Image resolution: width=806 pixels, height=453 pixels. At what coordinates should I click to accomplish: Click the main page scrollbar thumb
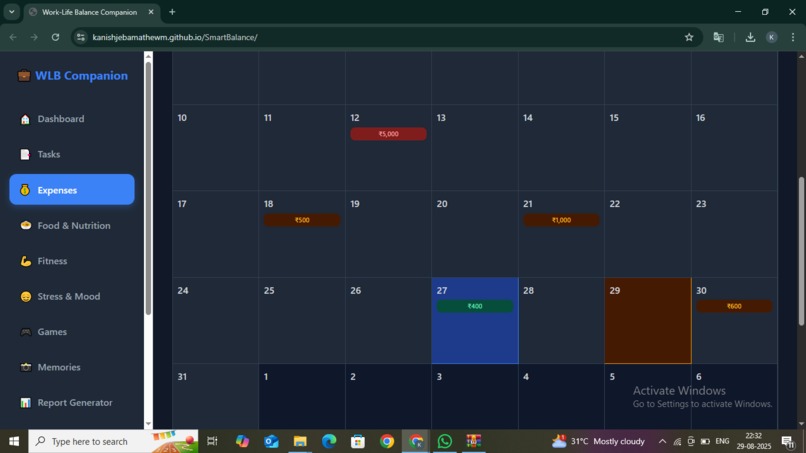click(x=801, y=251)
